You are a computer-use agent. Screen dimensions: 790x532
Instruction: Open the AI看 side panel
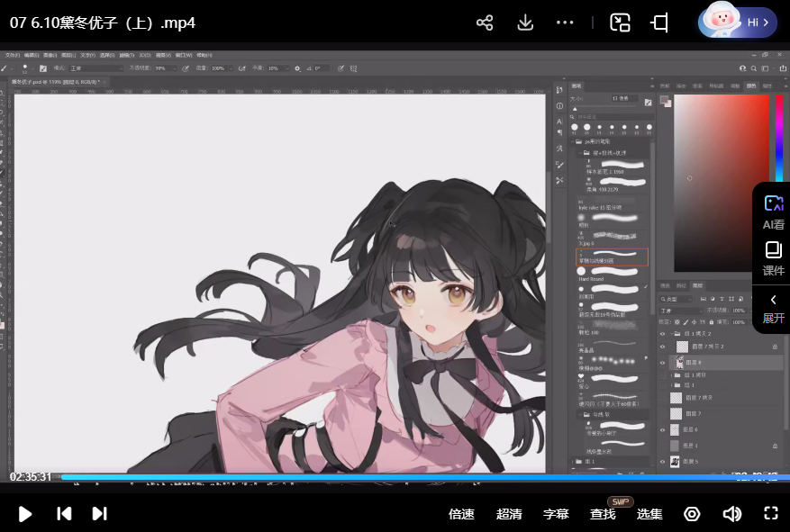coord(773,212)
